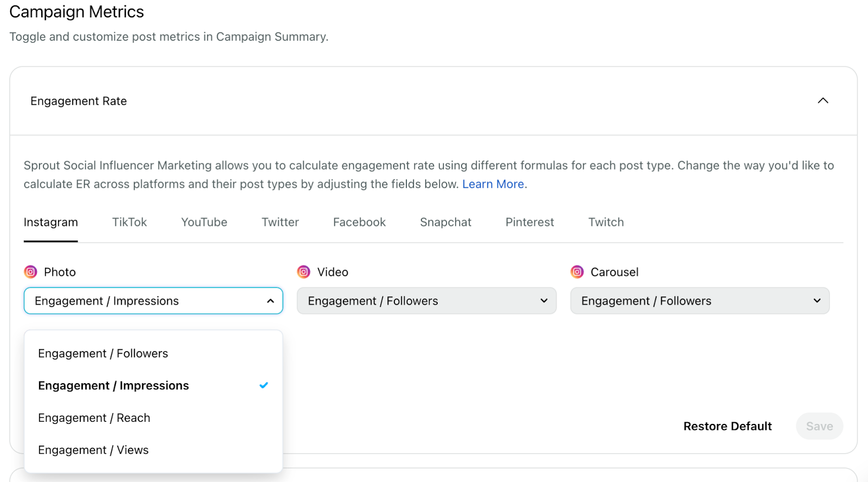The height and width of the screenshot is (482, 868).
Task: Select the checked Engagement / Impressions option
Action: tap(154, 385)
